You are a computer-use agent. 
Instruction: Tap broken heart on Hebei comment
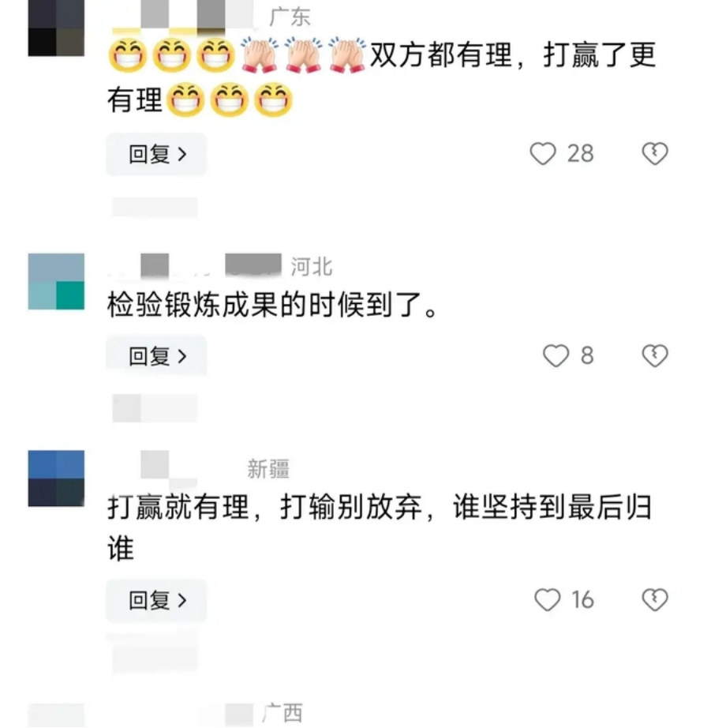click(655, 356)
